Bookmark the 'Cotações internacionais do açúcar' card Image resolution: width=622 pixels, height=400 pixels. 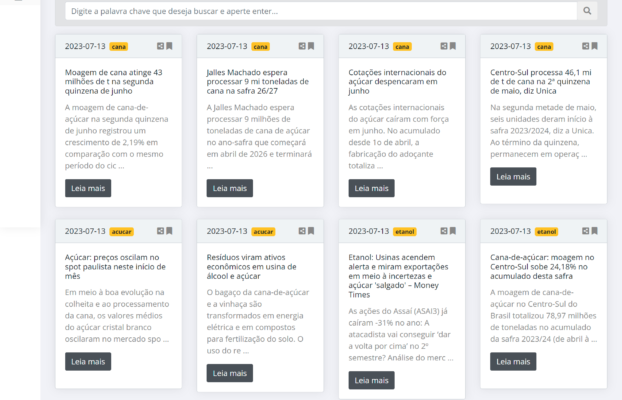click(x=453, y=46)
